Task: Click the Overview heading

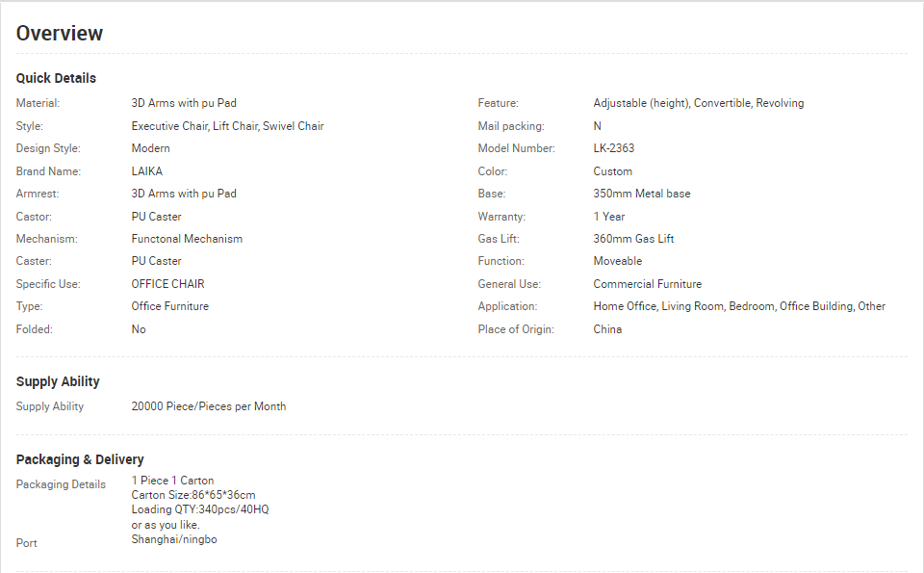Action: (x=60, y=34)
